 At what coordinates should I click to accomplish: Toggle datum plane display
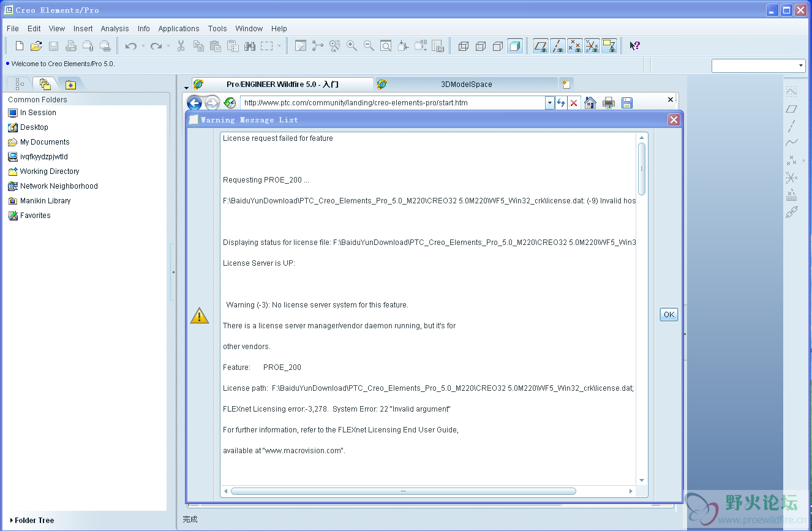[x=540, y=46]
